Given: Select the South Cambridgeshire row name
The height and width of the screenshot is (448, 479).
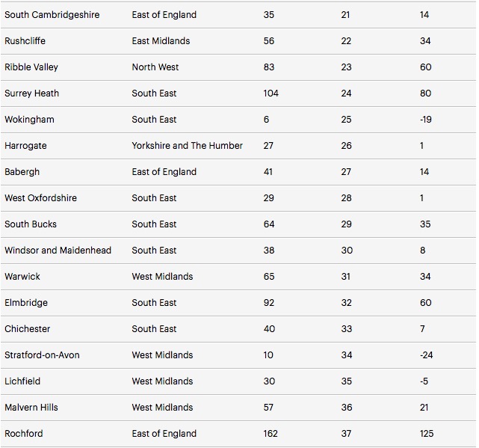Looking at the screenshot, I should coord(52,15).
